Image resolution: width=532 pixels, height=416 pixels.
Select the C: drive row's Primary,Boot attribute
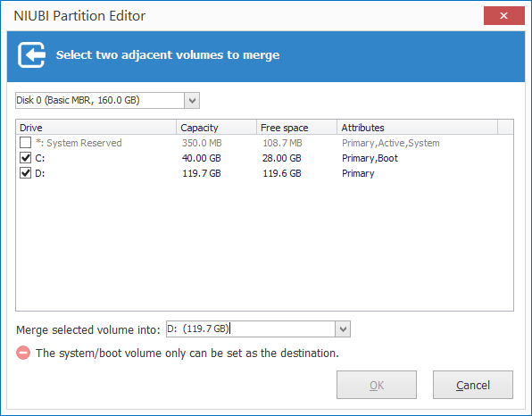[370, 158]
